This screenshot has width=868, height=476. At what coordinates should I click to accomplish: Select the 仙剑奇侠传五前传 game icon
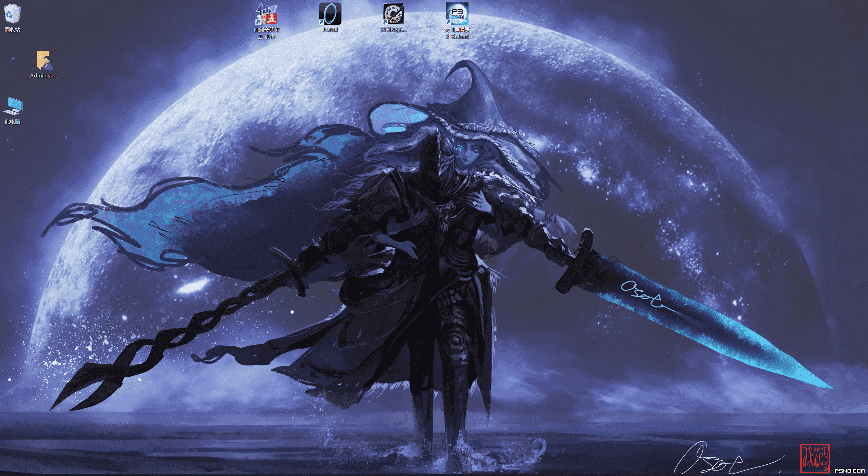click(x=266, y=14)
